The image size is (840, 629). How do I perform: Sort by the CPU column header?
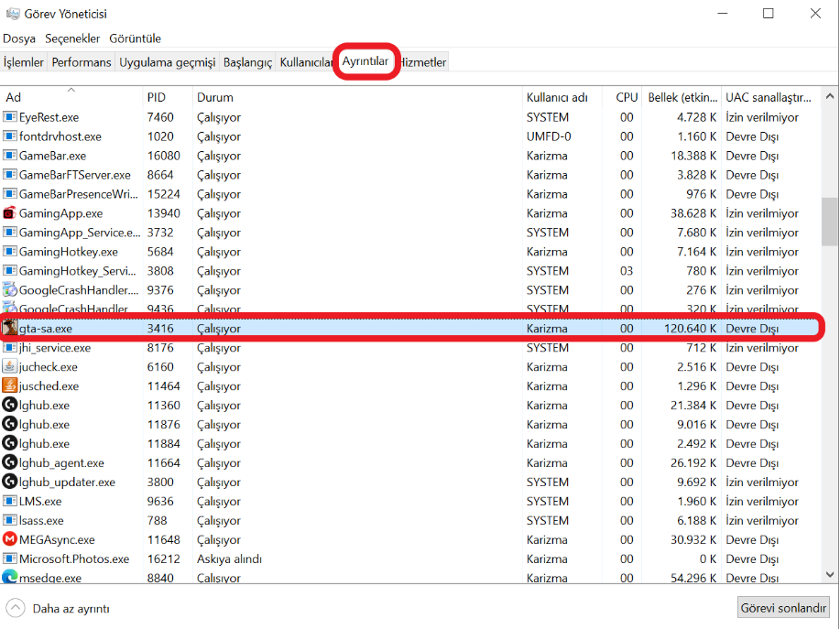click(621, 97)
